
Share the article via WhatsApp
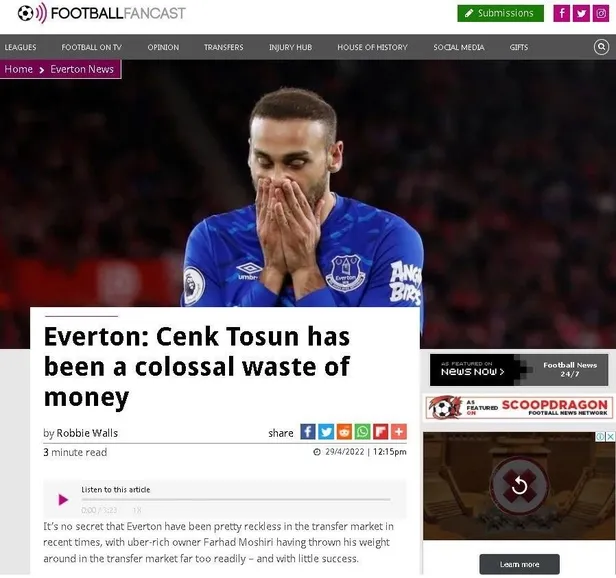coord(362,432)
